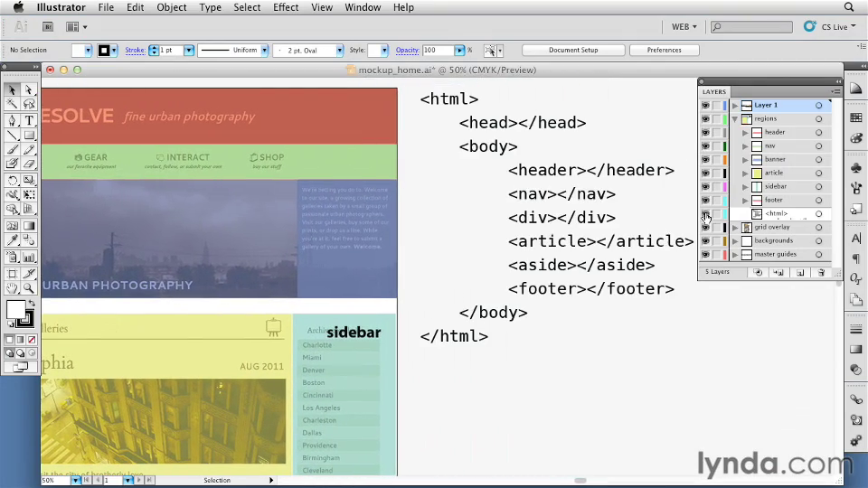
Task: Select the Direct Selection tool
Action: [29, 89]
